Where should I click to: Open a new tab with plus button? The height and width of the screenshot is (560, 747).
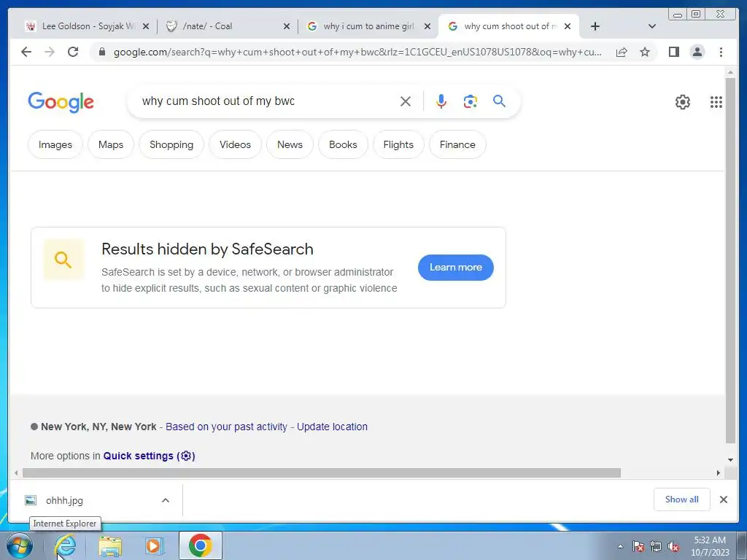[595, 26]
